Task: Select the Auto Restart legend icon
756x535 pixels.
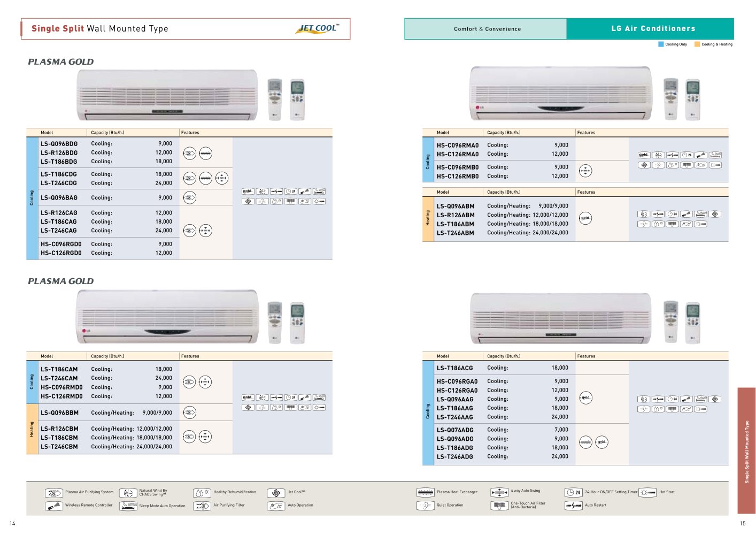Action: click(x=574, y=506)
